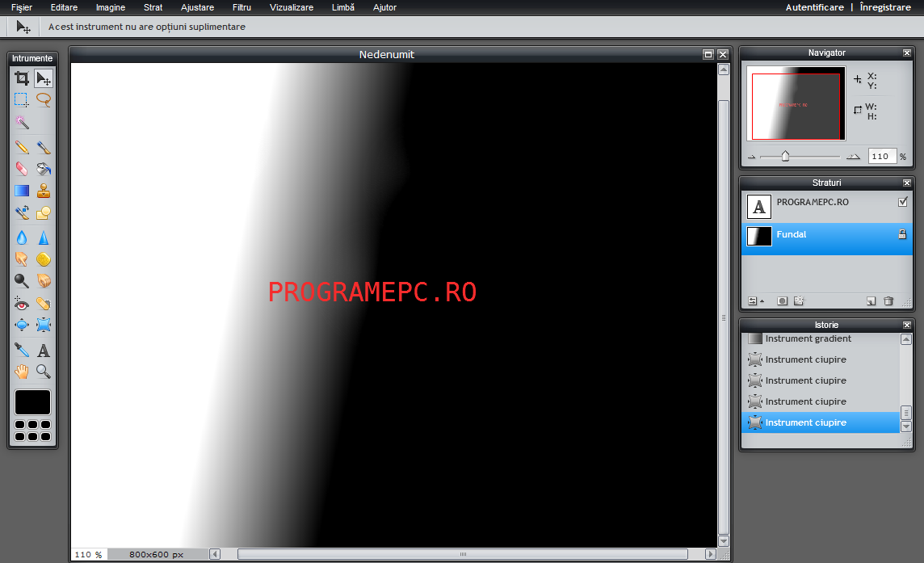The image size is (924, 563).
Task: Toggle layer settings in Straturi panel
Action: [755, 300]
